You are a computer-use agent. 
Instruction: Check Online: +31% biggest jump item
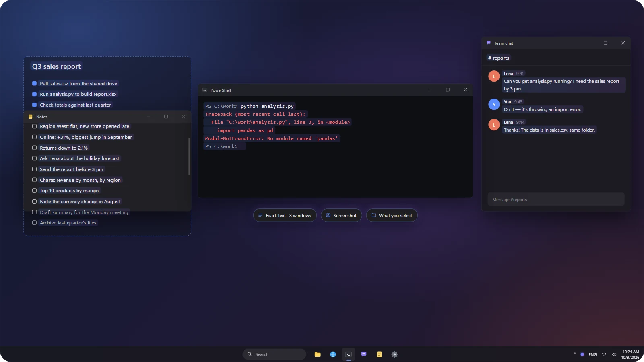(34, 137)
